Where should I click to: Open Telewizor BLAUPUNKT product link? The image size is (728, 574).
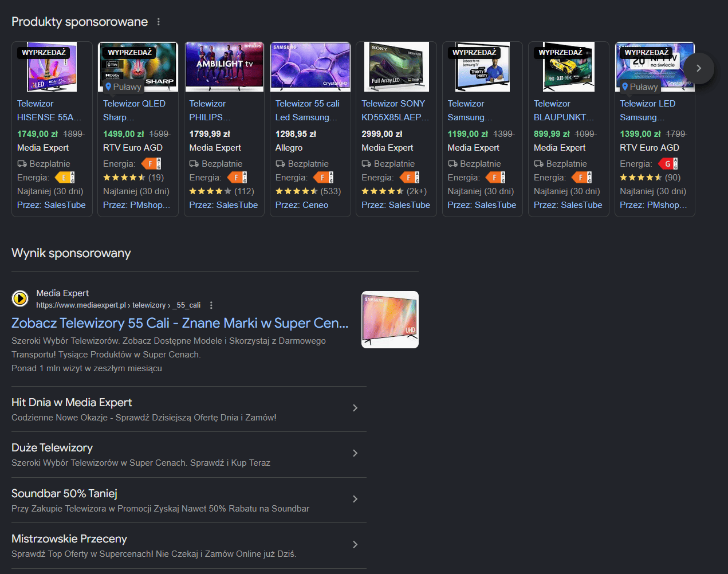coord(564,111)
